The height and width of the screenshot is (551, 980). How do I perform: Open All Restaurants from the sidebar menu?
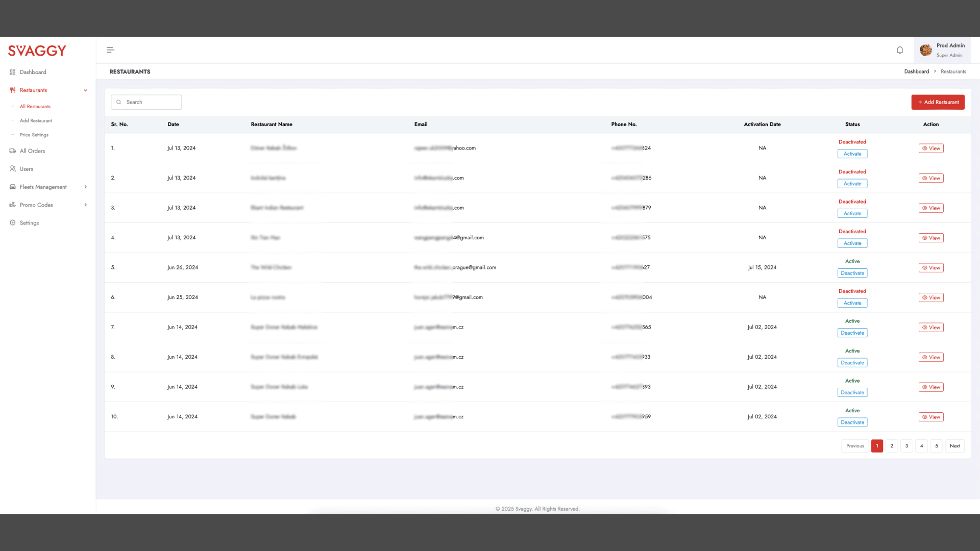coord(35,106)
